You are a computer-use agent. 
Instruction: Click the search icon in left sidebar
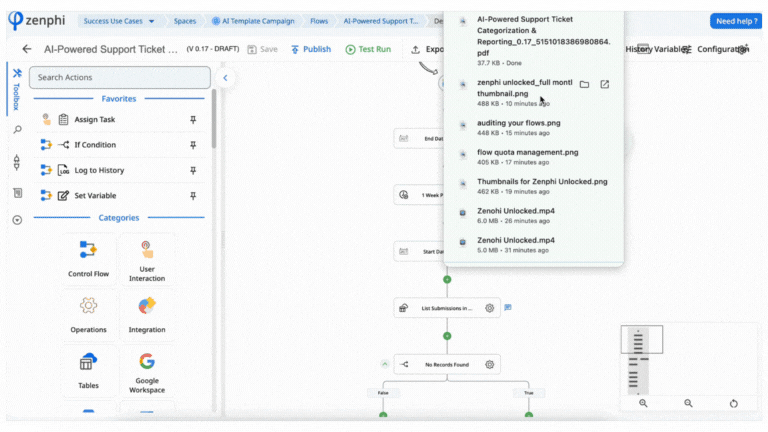pyautogui.click(x=18, y=130)
